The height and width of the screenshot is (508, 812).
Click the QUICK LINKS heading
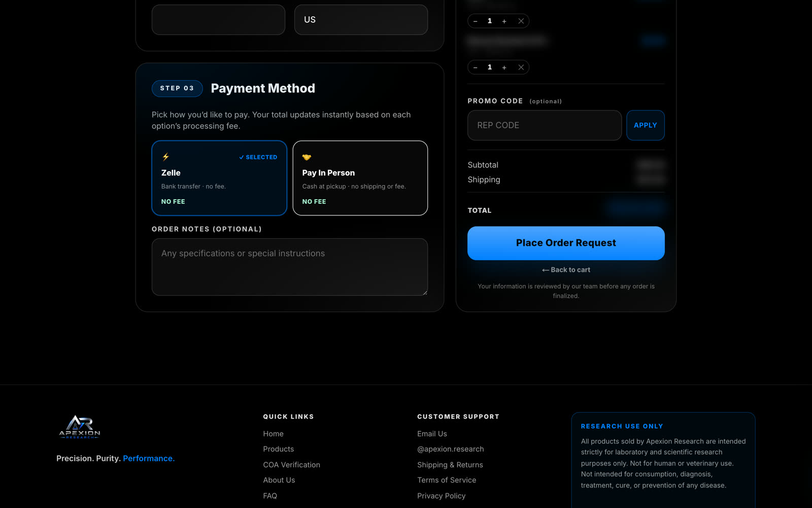click(288, 417)
